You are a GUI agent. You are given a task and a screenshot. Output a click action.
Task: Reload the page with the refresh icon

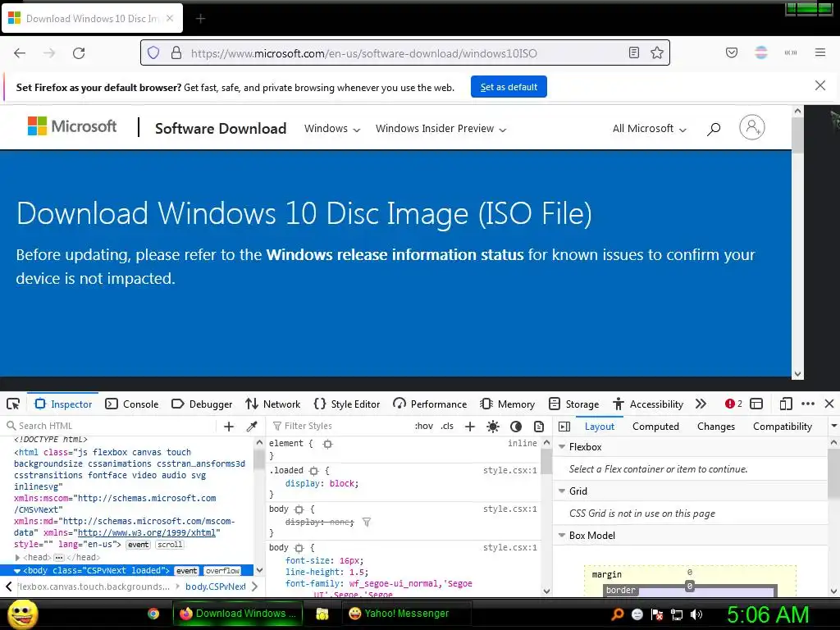79,53
